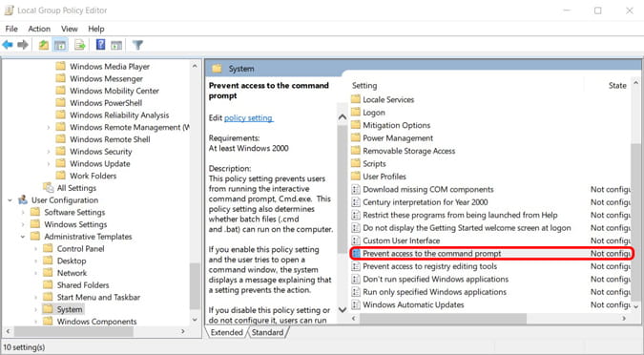Select Network under Administrative Templates
The height and width of the screenshot is (355, 644).
point(72,273)
